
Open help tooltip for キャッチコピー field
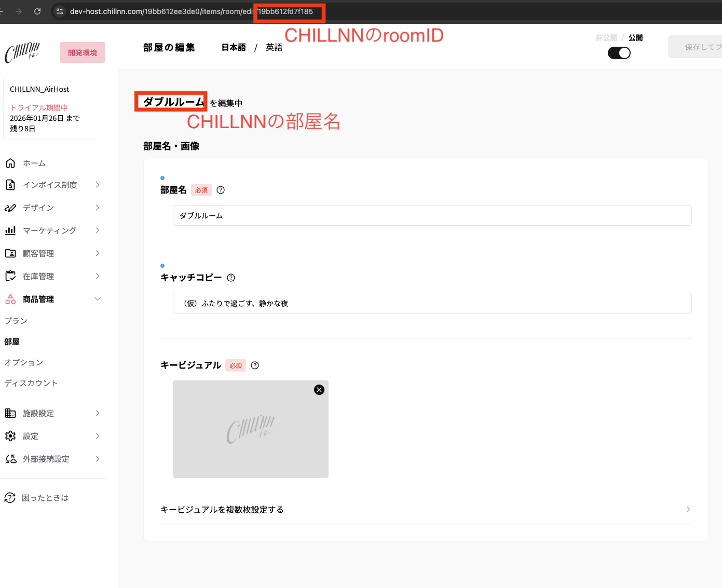pos(231,278)
